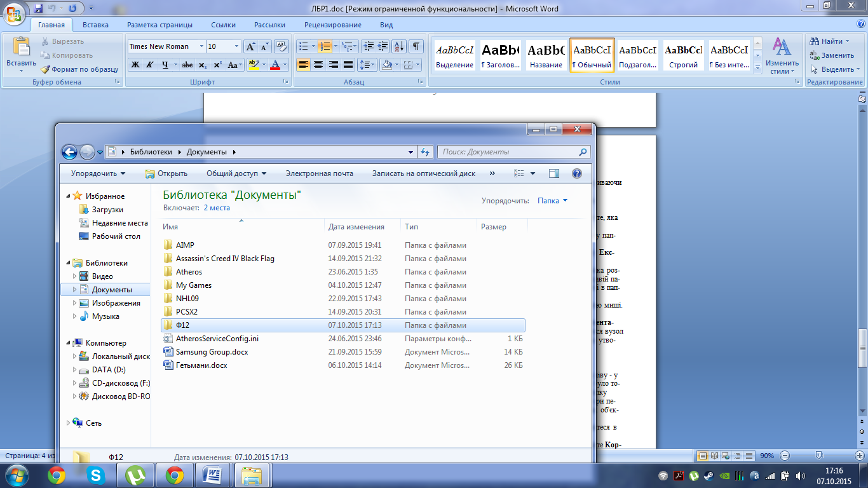Click the Заменить (Replace) button

[831, 55]
